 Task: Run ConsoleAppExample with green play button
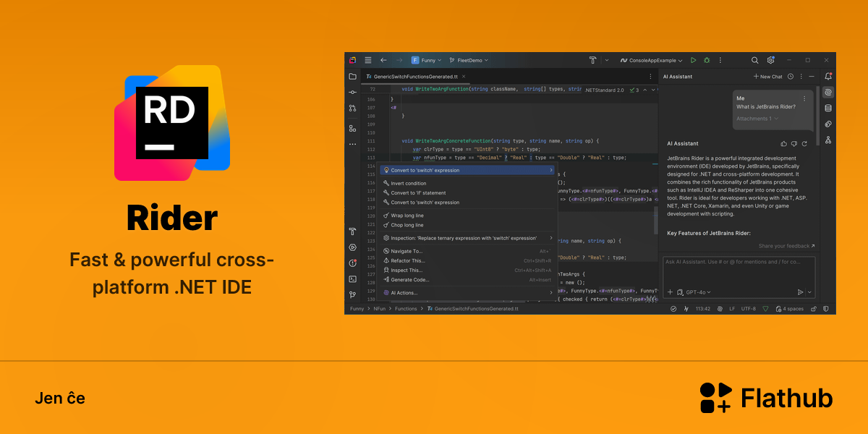693,60
